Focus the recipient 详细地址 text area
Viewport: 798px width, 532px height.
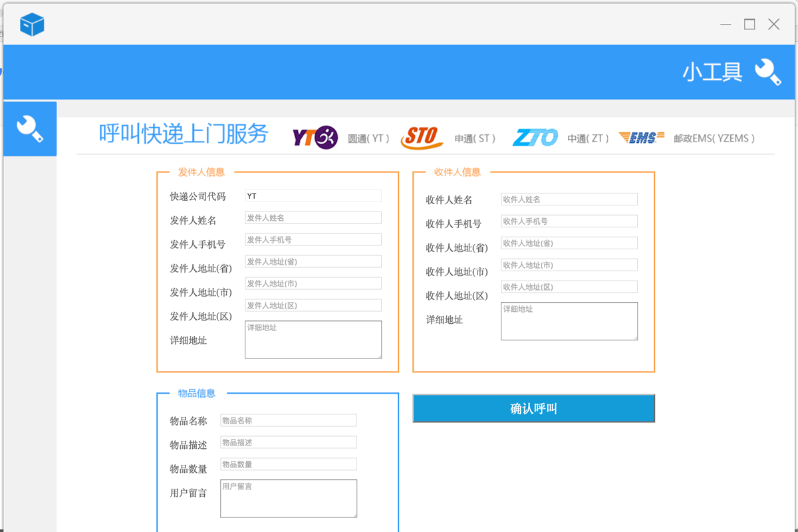click(x=569, y=321)
